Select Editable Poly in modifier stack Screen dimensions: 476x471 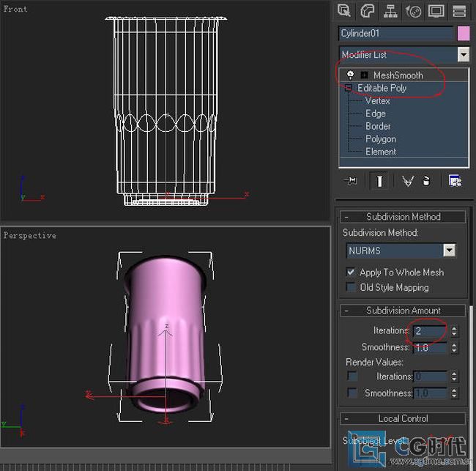pos(382,88)
